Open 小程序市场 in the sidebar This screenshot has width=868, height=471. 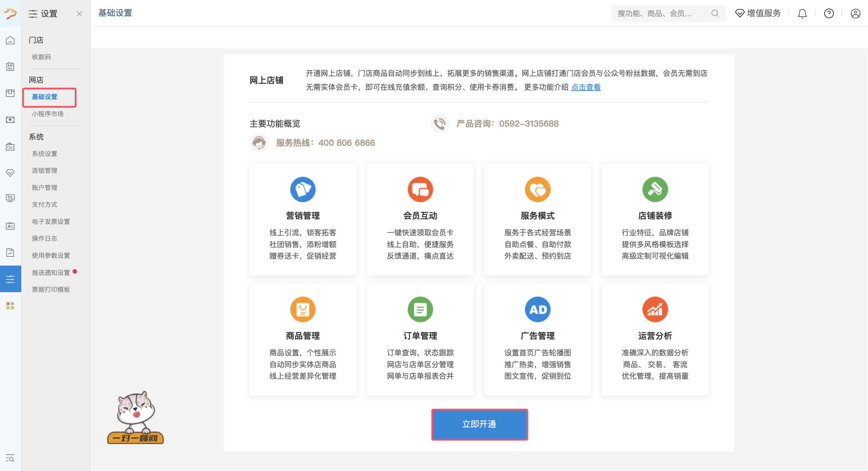(48, 114)
